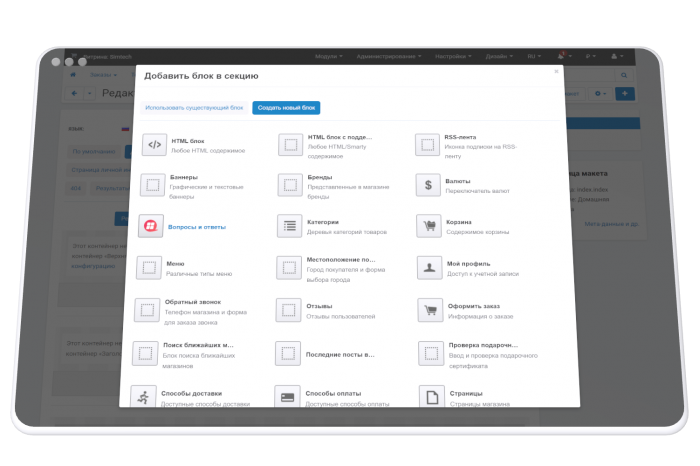700x466 pixels.
Task: Open the RU language dropdown
Action: 534,56
